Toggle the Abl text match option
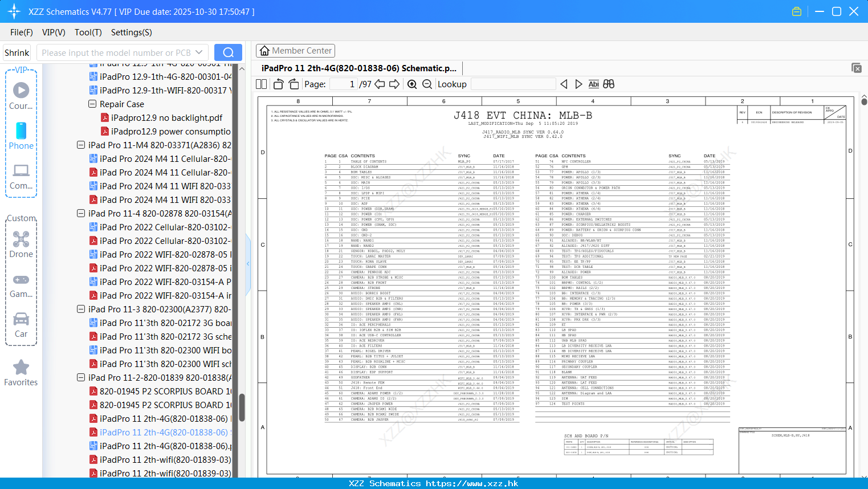 (593, 84)
